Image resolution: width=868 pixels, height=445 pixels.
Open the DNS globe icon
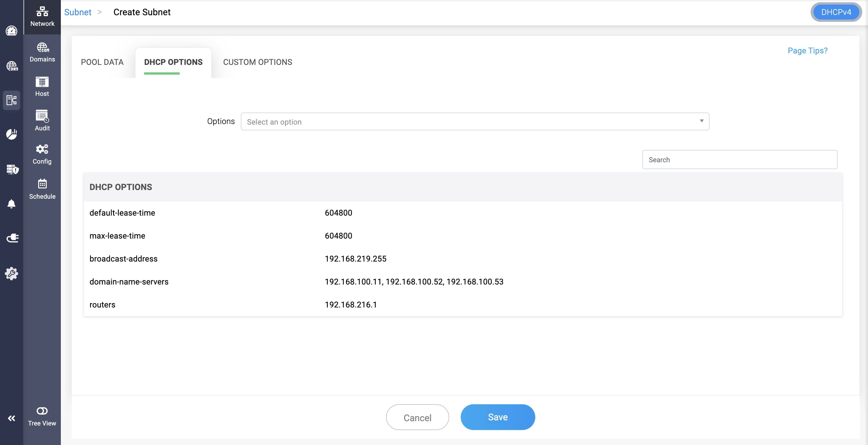click(12, 66)
